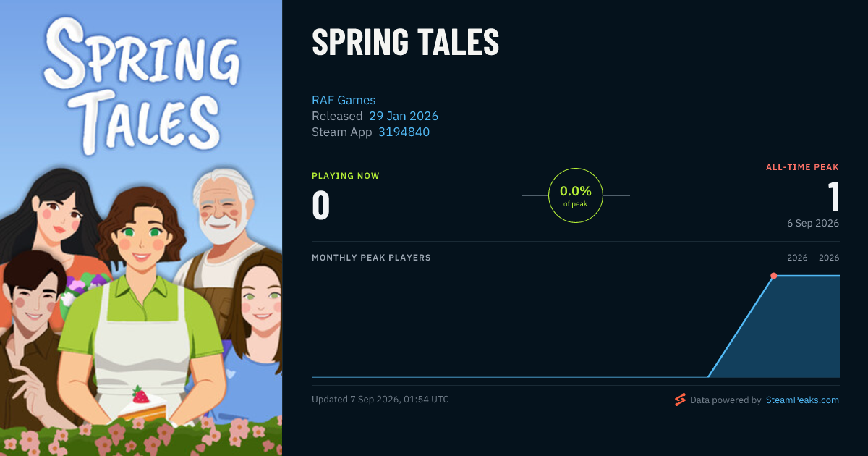Click the SteamPeaks logo icon

[x=679, y=400]
